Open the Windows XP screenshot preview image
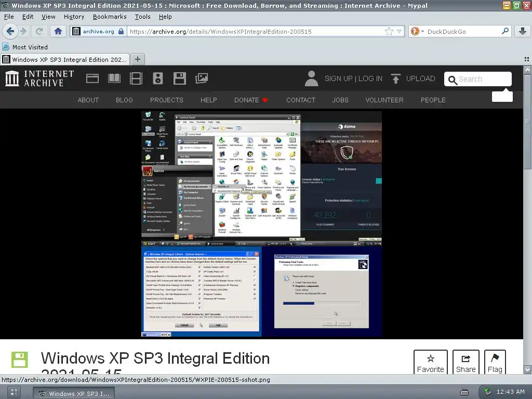532x399 pixels. [262, 224]
